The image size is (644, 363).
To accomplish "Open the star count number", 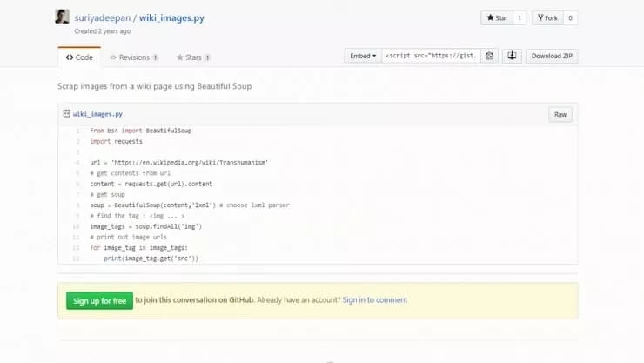I will click(520, 17).
